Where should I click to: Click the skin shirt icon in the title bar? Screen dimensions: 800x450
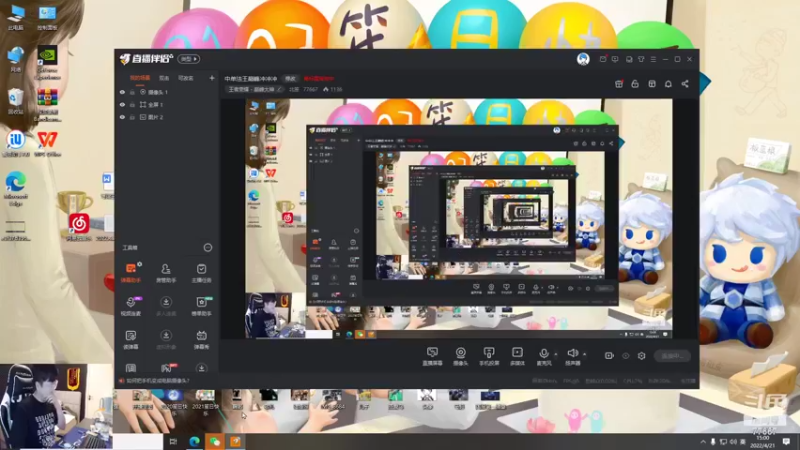pos(641,59)
